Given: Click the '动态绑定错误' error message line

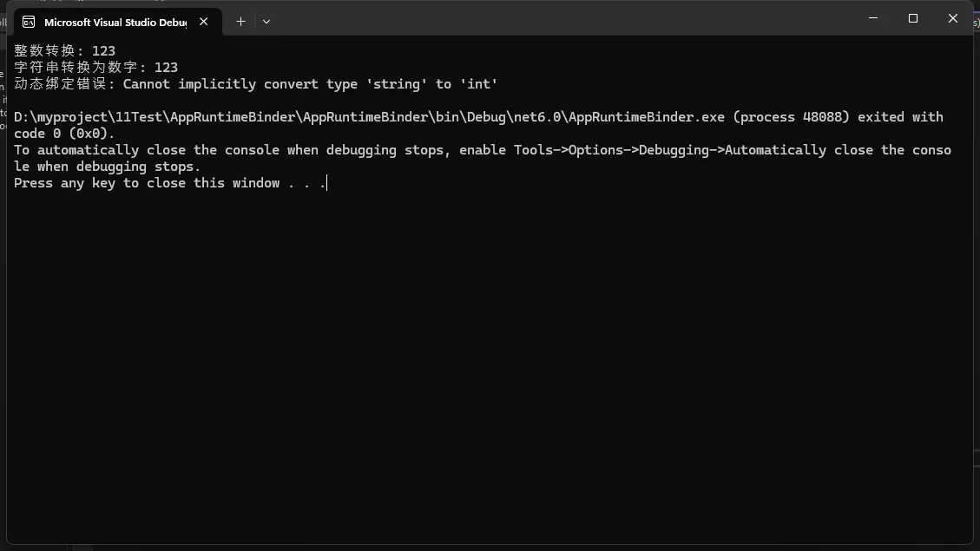Looking at the screenshot, I should tap(255, 84).
